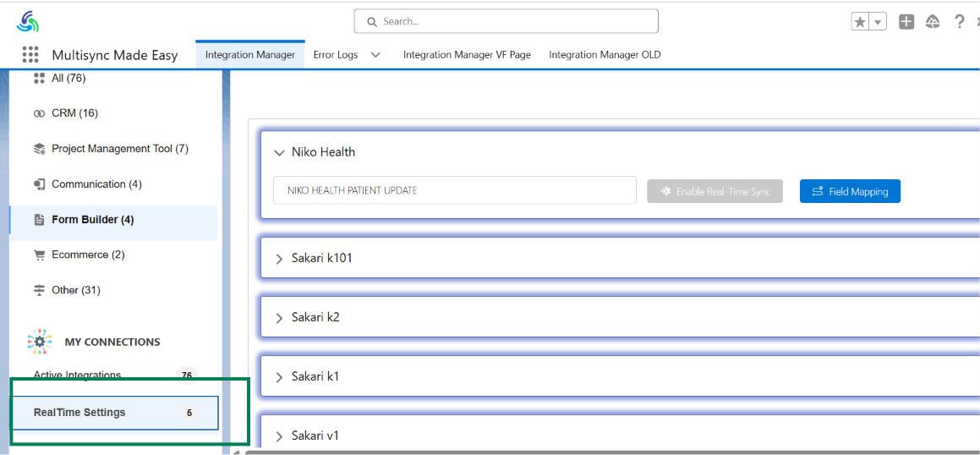Expand the Sakari v1 section

pos(279,436)
